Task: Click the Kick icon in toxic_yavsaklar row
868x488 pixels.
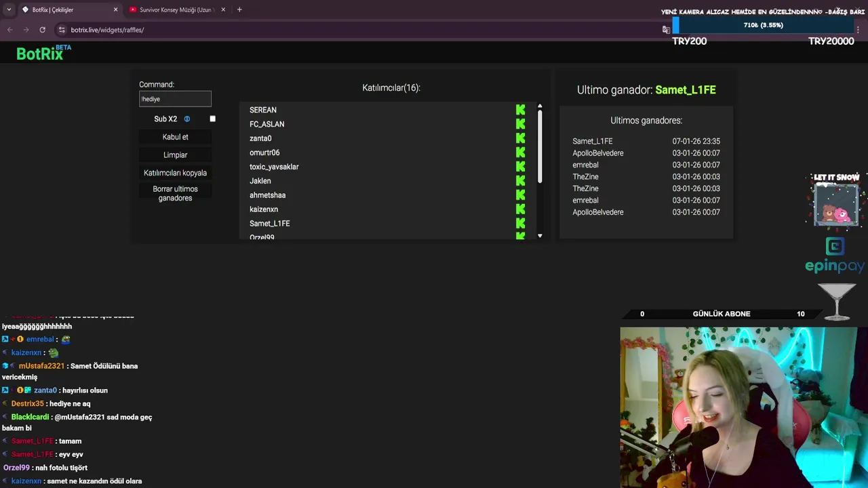Action: click(x=520, y=167)
